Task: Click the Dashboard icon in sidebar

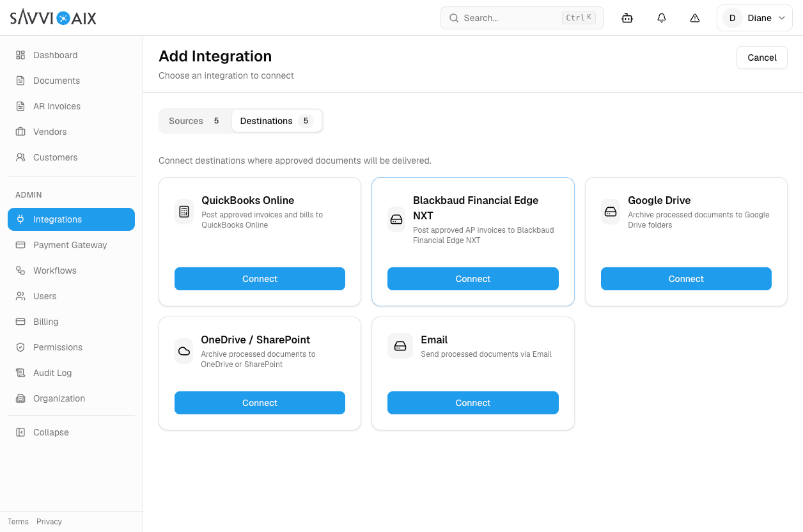Action: [20, 55]
